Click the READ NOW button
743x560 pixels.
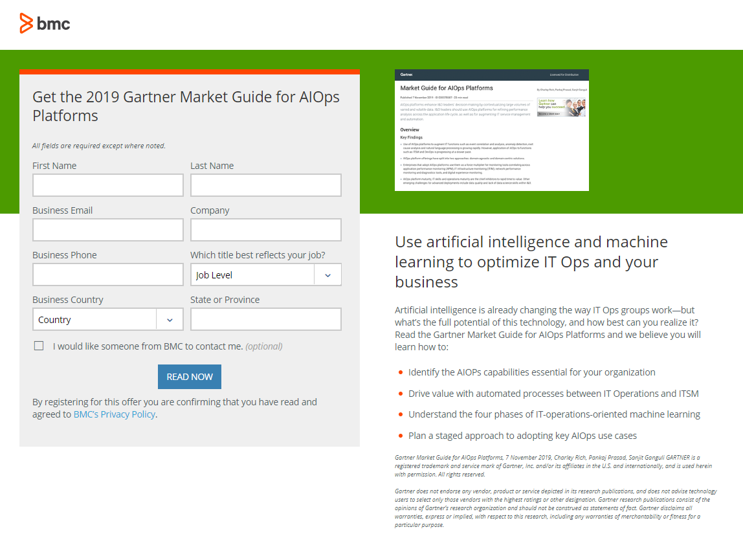click(190, 377)
